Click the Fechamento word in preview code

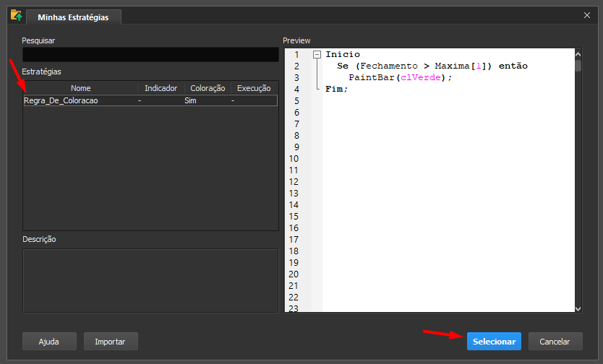click(389, 66)
